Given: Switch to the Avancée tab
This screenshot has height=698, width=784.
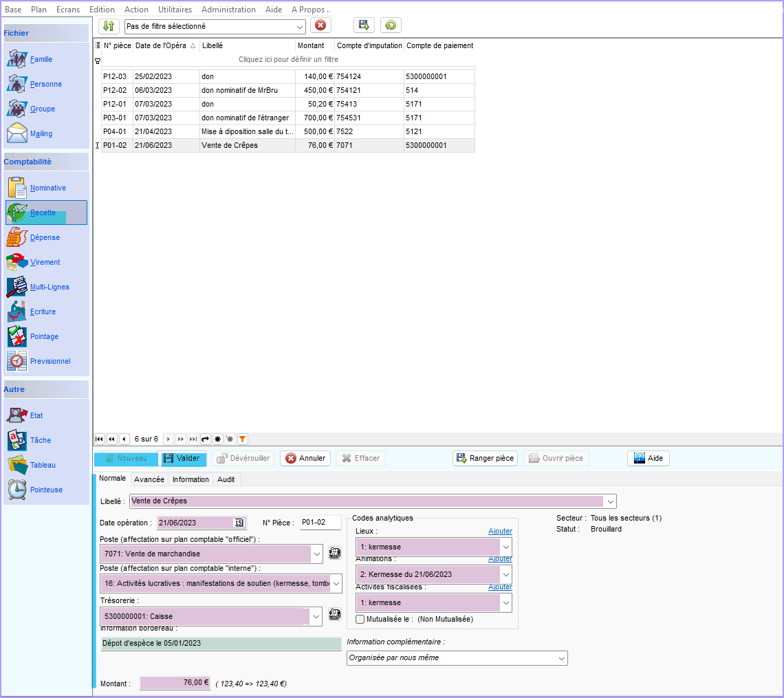Looking at the screenshot, I should [149, 479].
